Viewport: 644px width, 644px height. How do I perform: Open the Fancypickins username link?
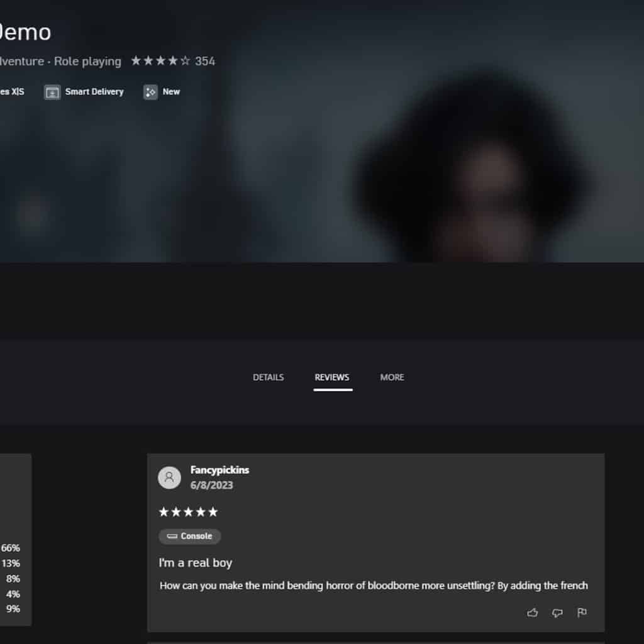[x=219, y=470]
